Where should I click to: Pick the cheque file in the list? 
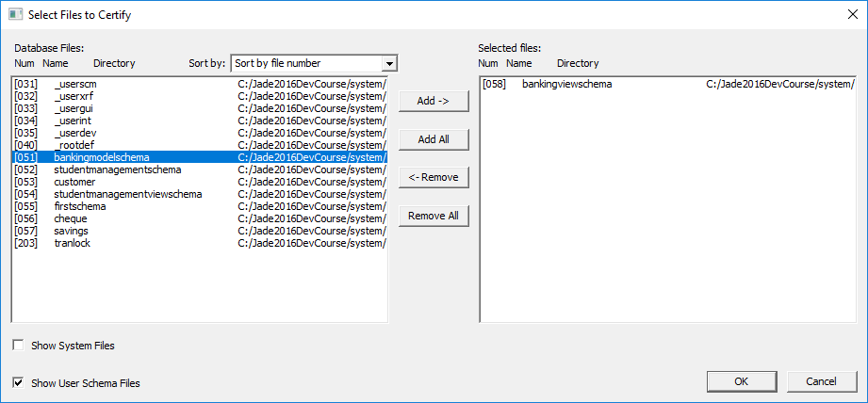coord(71,218)
